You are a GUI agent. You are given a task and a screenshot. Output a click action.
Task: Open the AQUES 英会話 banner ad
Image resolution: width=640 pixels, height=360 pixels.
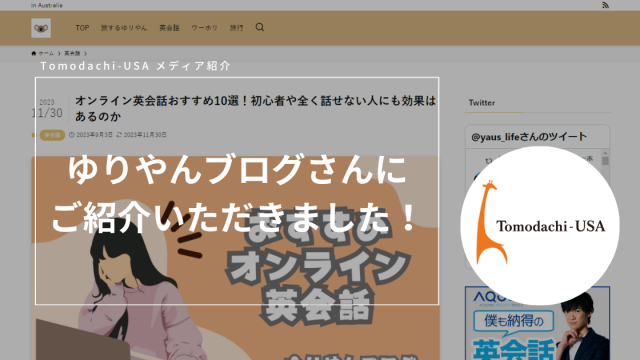[538, 323]
